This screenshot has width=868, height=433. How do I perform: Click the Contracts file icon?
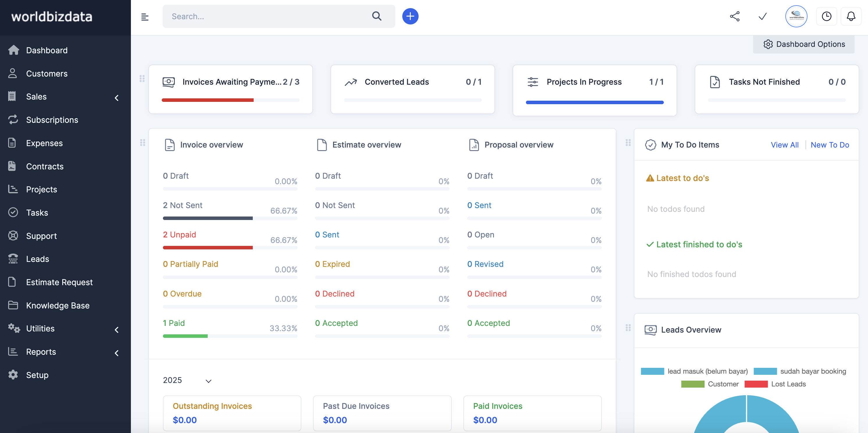click(12, 166)
